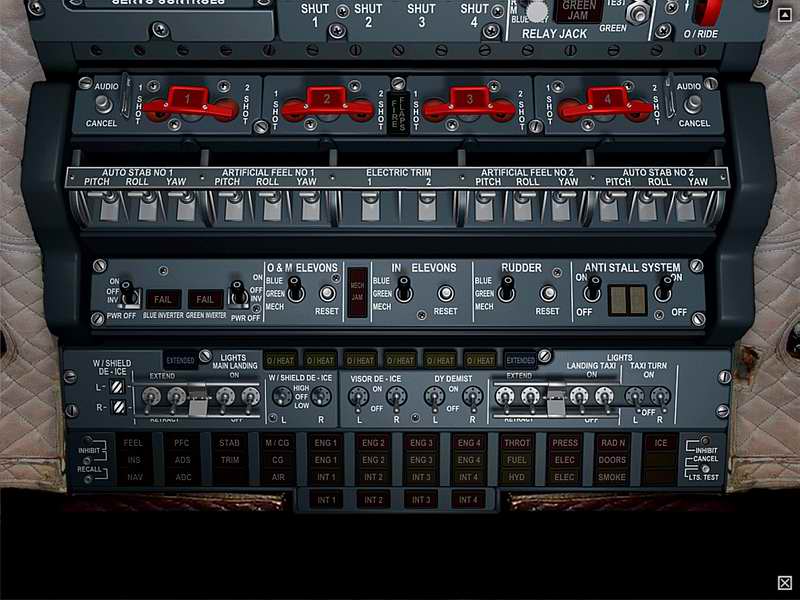
Task: Click the AIR warning light
Action: 278,477
